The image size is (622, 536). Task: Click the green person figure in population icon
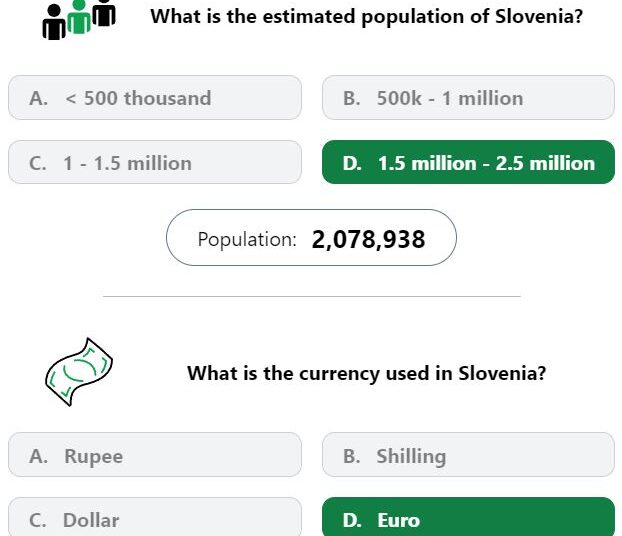point(79,17)
